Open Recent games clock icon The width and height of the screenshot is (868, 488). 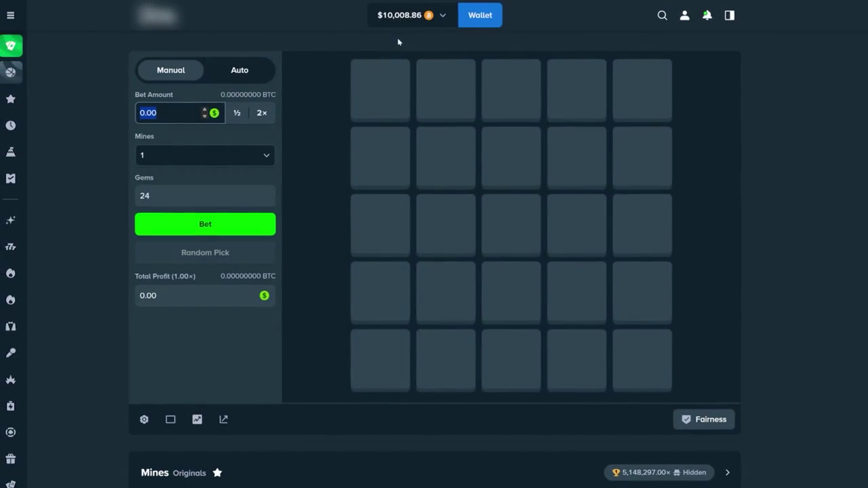[11, 125]
